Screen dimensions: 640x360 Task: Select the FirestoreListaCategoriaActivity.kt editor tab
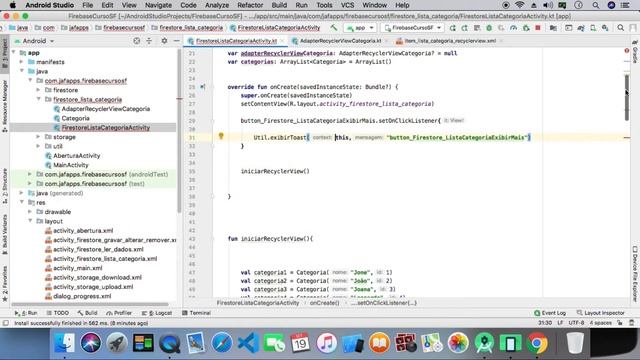[236, 41]
